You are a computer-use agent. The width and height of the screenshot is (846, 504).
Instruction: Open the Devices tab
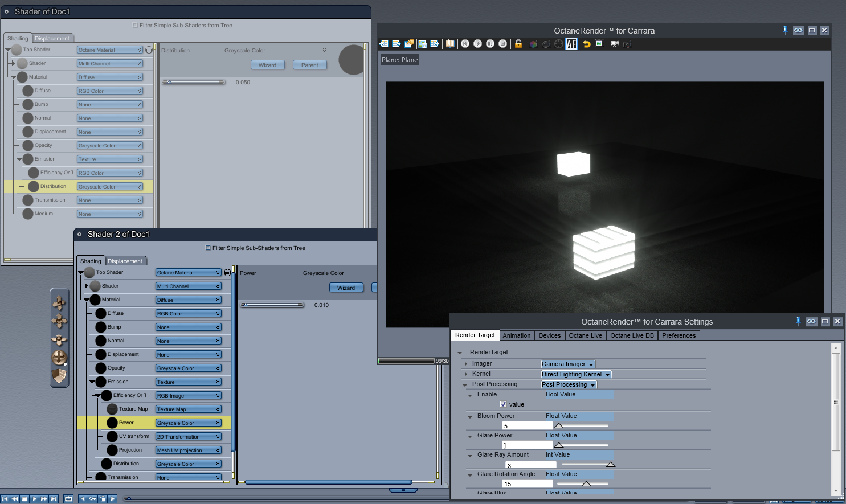[x=550, y=335]
